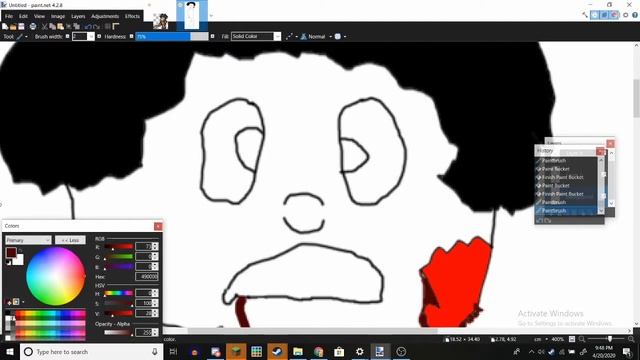The height and width of the screenshot is (360, 640).
Task: Click the Save icon in toolbar
Action: [x=21, y=27]
